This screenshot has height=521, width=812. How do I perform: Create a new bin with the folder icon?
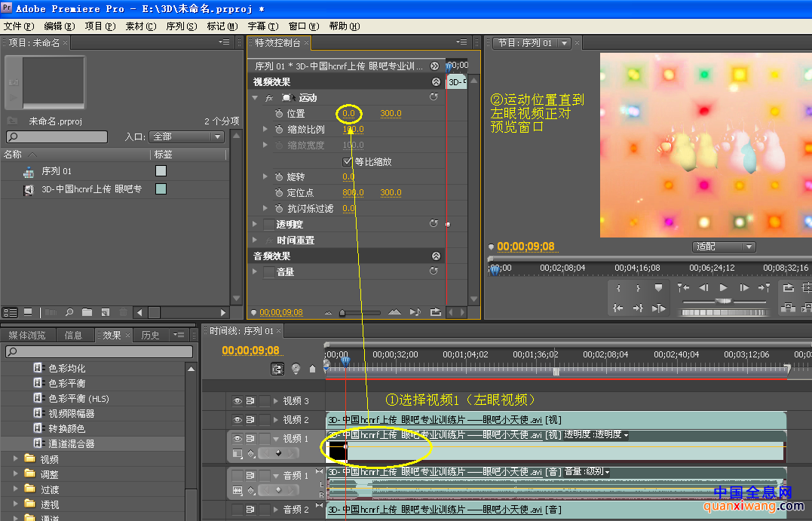(x=87, y=312)
